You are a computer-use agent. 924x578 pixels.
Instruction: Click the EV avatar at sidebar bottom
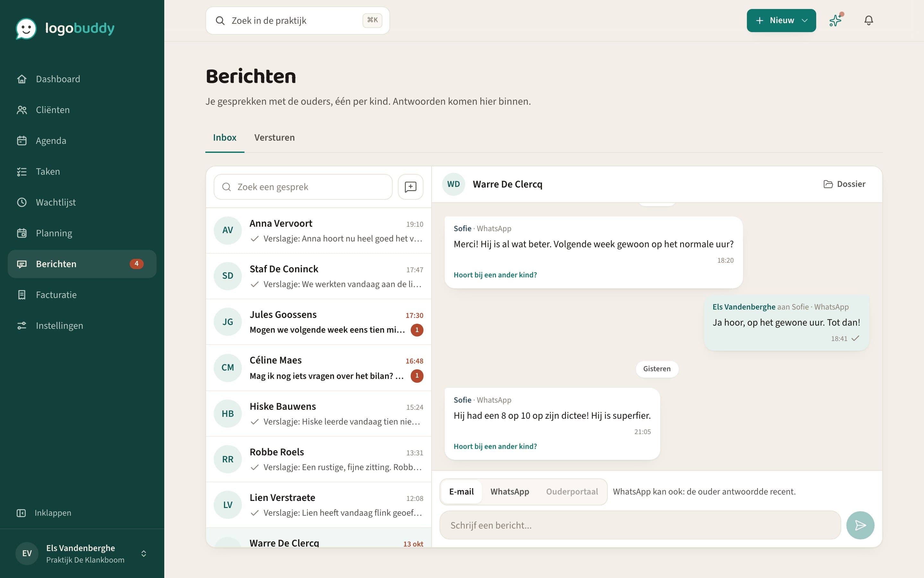pos(27,554)
